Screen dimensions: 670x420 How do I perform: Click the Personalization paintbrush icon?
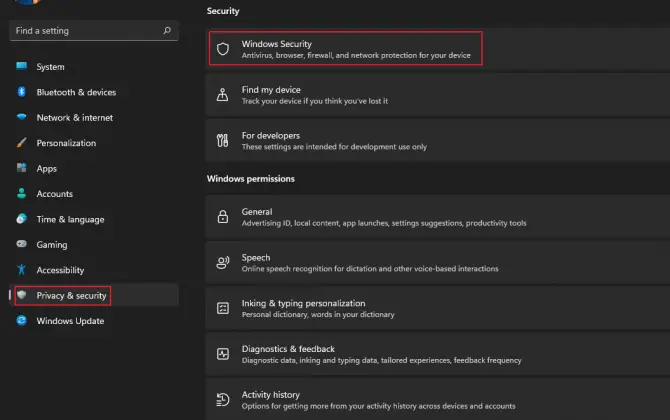point(21,142)
